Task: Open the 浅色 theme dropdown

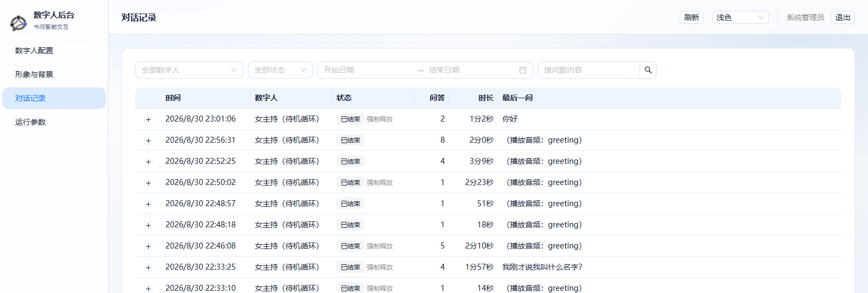Action: 741,17
